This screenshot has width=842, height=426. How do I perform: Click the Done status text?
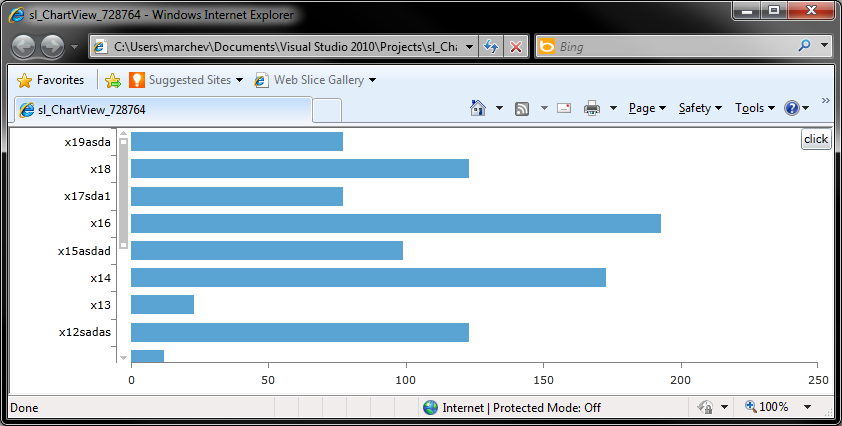tap(24, 408)
